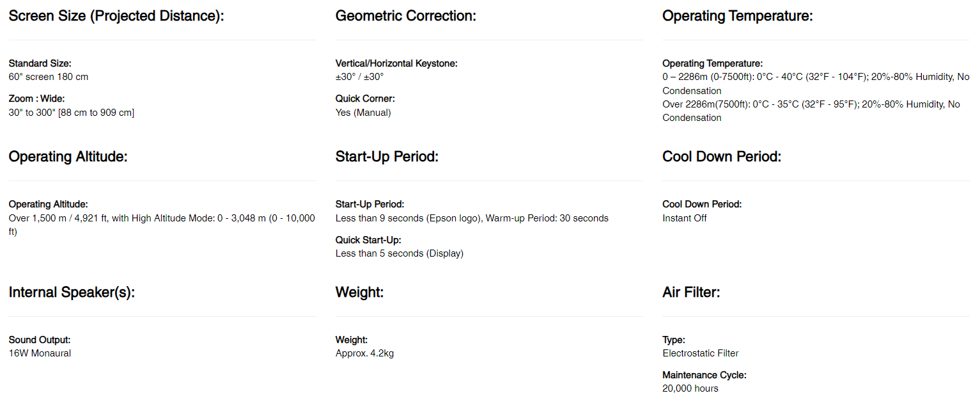The width and height of the screenshot is (980, 407).
Task: Click the '20,000 hours' maintenance cycle value
Action: click(x=690, y=388)
